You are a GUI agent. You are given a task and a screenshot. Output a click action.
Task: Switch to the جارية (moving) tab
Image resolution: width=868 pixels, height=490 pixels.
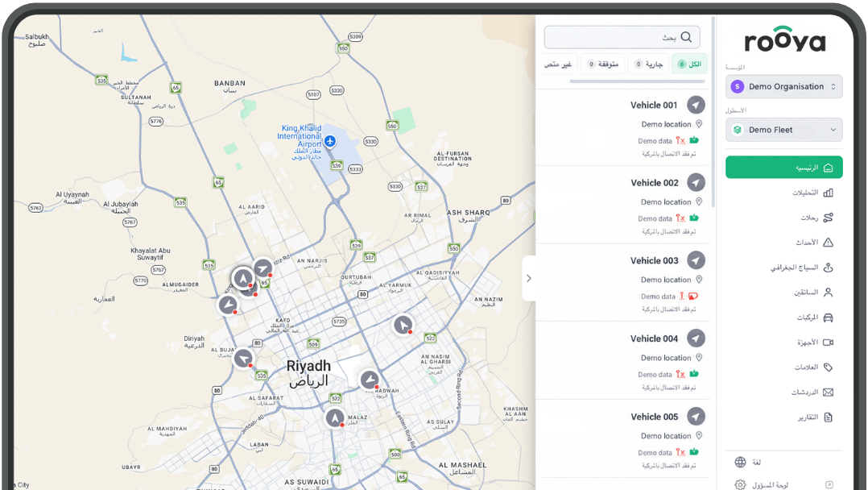tap(648, 64)
